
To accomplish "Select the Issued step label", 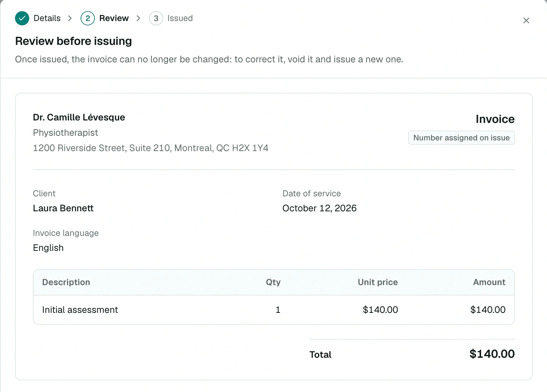I will (x=180, y=18).
